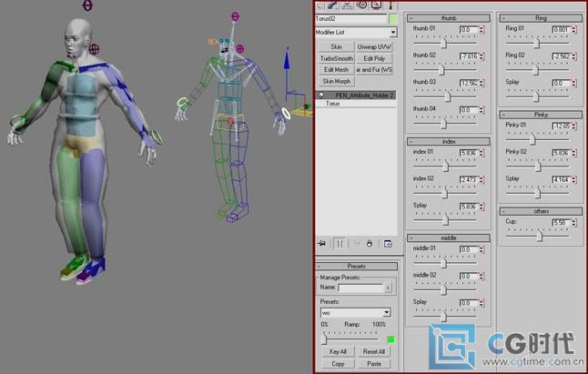This screenshot has height=374, width=588.
Task: Click the Ring Splay value field
Action: point(562,84)
